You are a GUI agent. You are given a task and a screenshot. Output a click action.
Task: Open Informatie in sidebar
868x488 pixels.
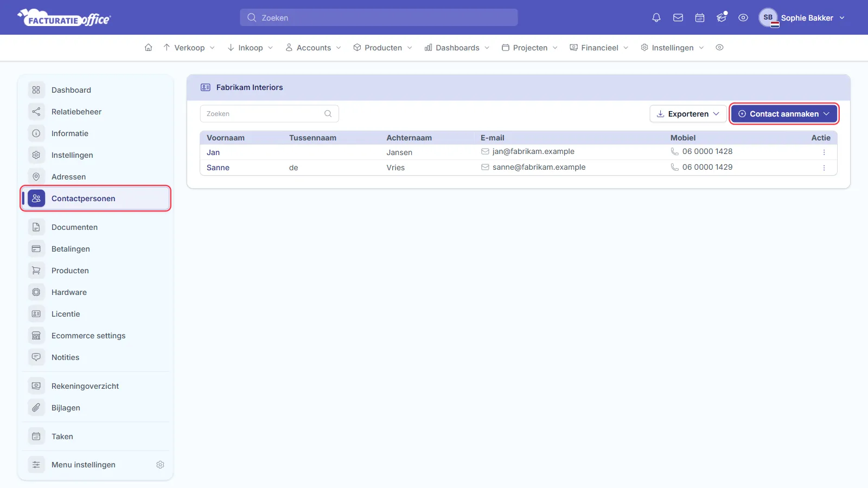click(96, 133)
